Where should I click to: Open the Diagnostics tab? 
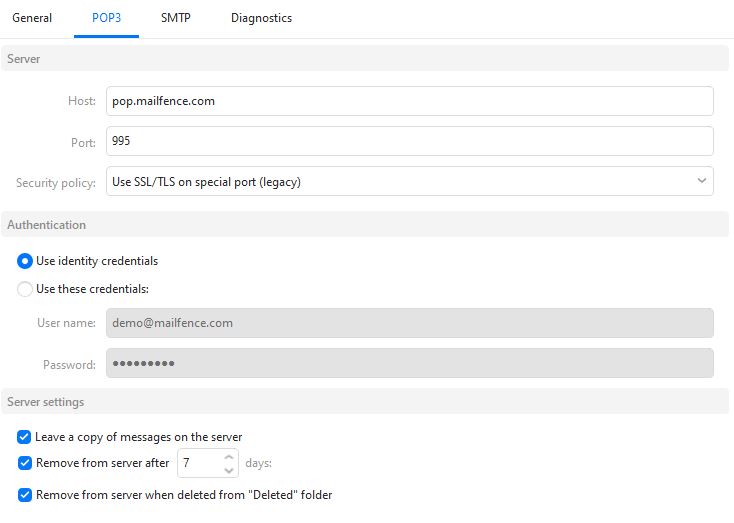point(261,18)
